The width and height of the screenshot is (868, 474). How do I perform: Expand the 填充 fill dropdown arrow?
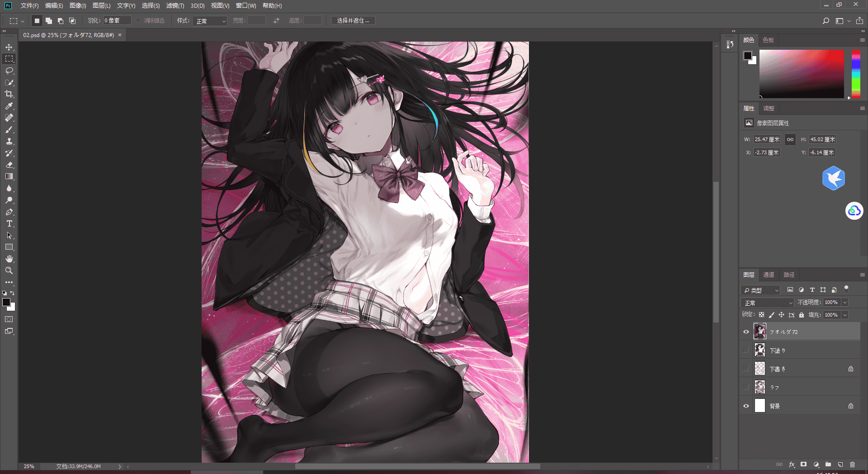click(x=844, y=315)
